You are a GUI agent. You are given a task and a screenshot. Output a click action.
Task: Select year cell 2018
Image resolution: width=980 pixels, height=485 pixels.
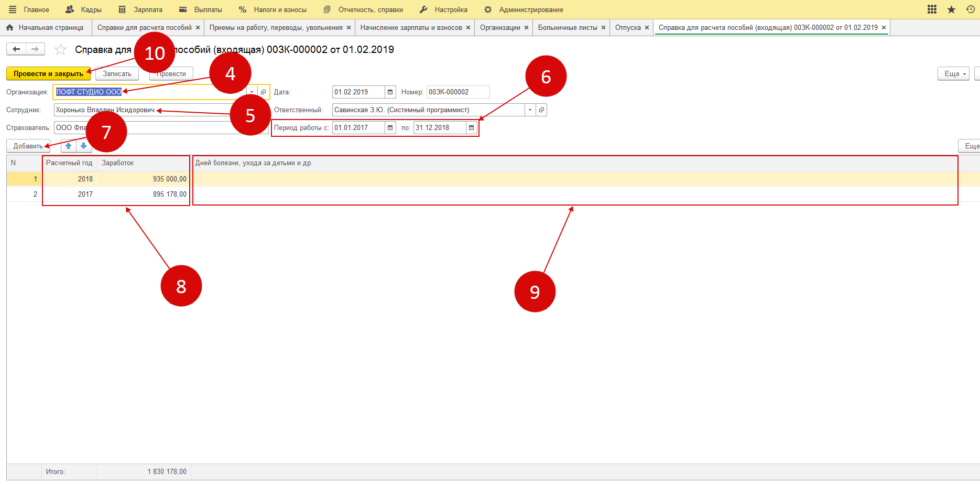point(70,179)
